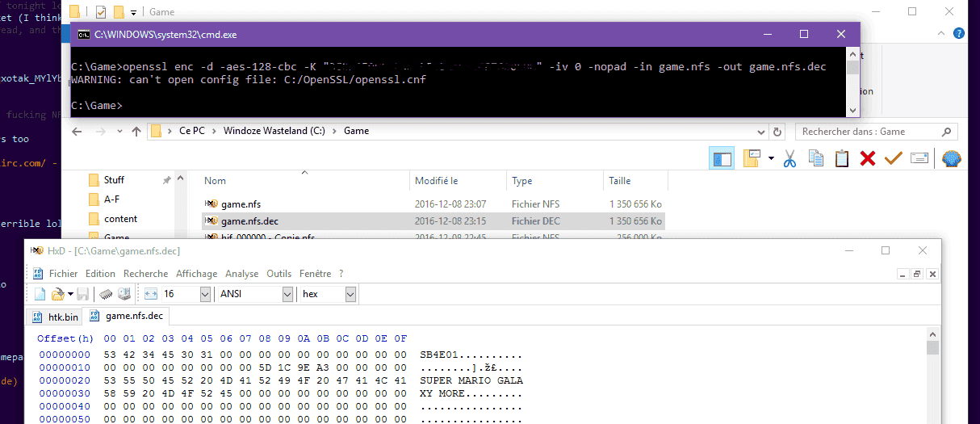Click the envelope email icon in Explorer
980x424 pixels.
[919, 158]
